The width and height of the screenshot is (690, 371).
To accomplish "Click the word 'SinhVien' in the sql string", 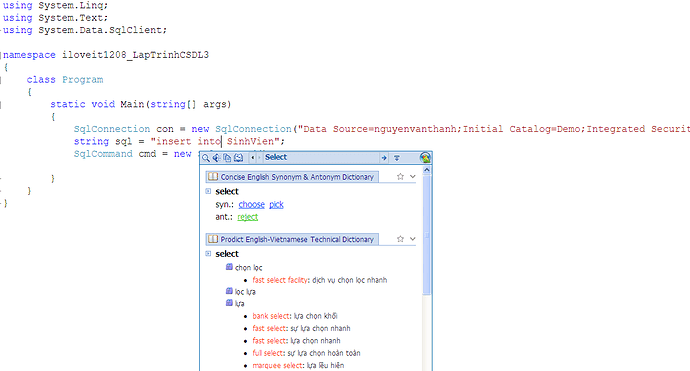I will click(250, 141).
